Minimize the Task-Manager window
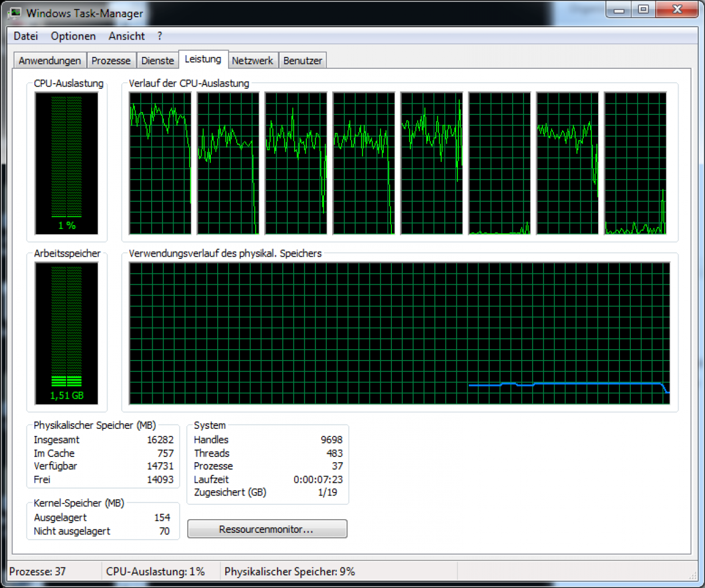Screen dimensions: 705x588 click(x=619, y=10)
